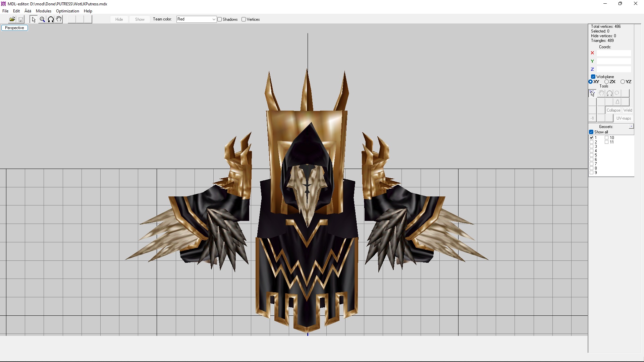Click the Y coordinate input field
644x362 pixels.
pyautogui.click(x=614, y=61)
